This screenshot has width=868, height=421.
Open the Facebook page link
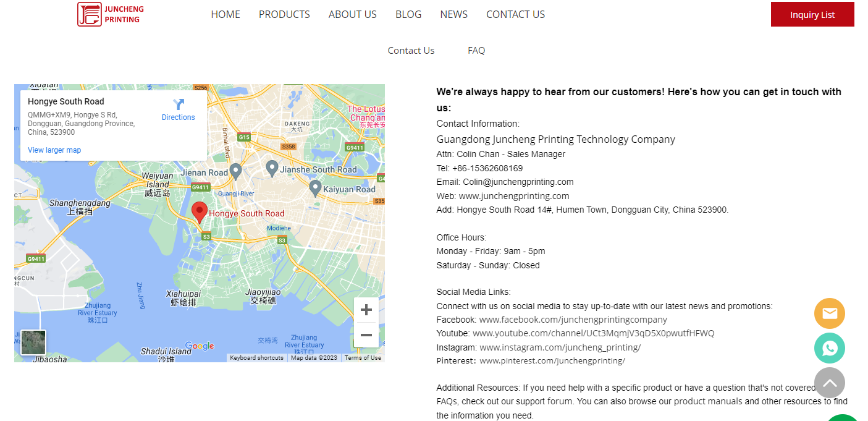click(573, 320)
